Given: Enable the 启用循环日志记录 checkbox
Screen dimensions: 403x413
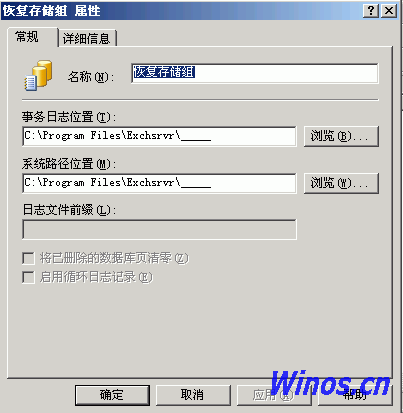Looking at the screenshot, I should coord(28,277).
